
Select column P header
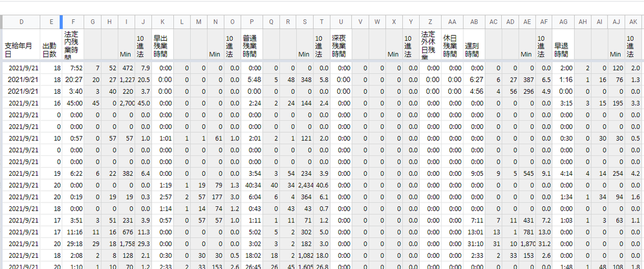252,21
